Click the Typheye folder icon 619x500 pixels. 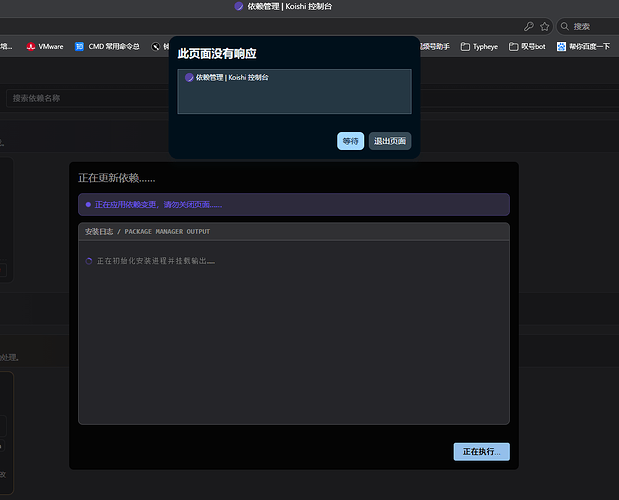click(x=465, y=47)
